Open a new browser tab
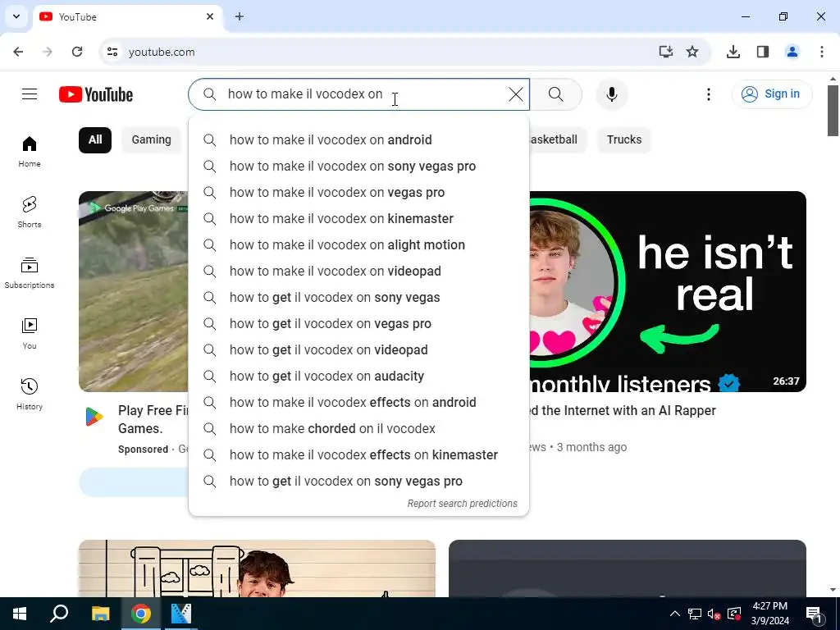This screenshot has width=840, height=630. pos(240,16)
